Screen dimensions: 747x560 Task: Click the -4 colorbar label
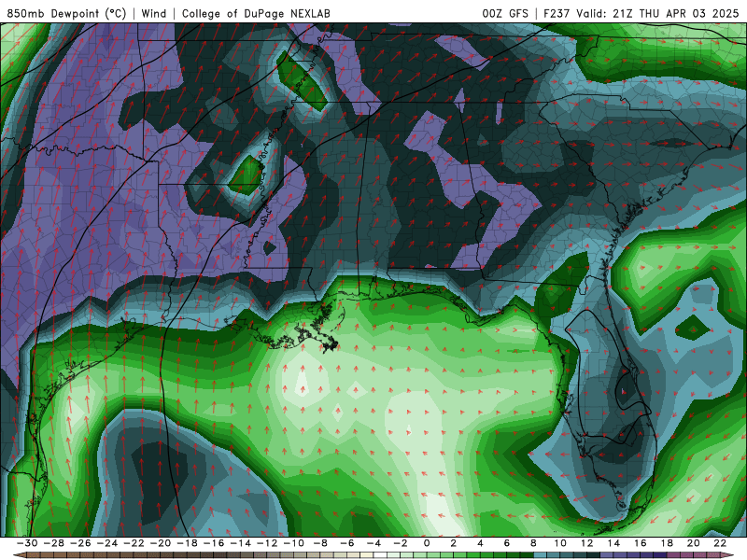click(374, 543)
